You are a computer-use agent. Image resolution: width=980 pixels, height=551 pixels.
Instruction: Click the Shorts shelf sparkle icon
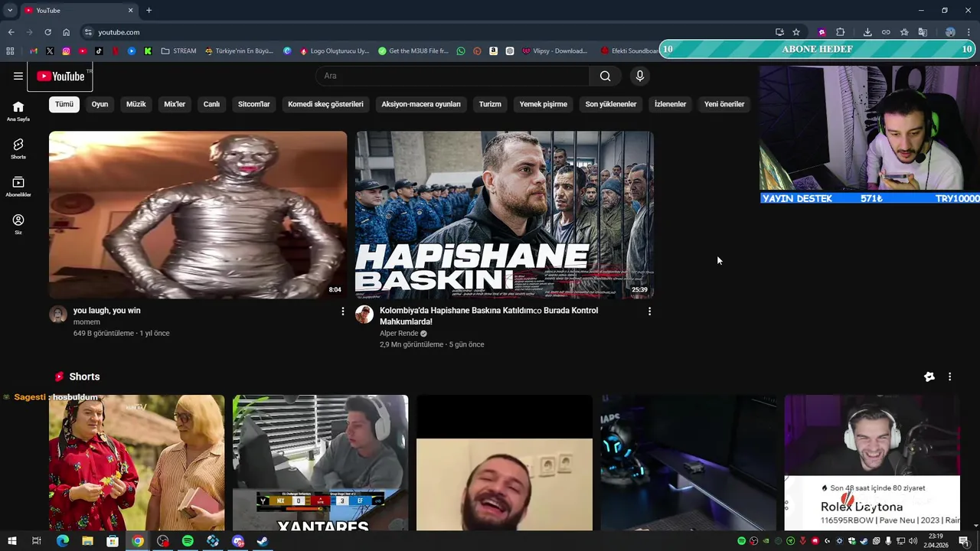929,377
